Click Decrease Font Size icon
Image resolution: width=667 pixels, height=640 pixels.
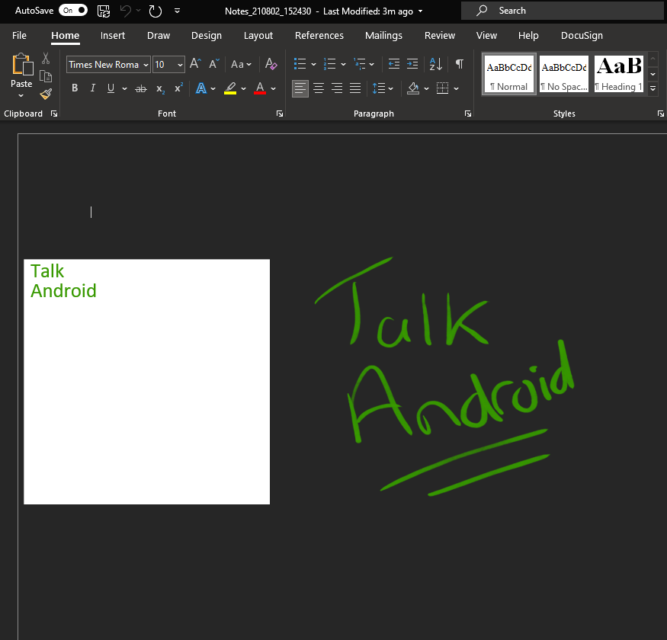point(214,64)
